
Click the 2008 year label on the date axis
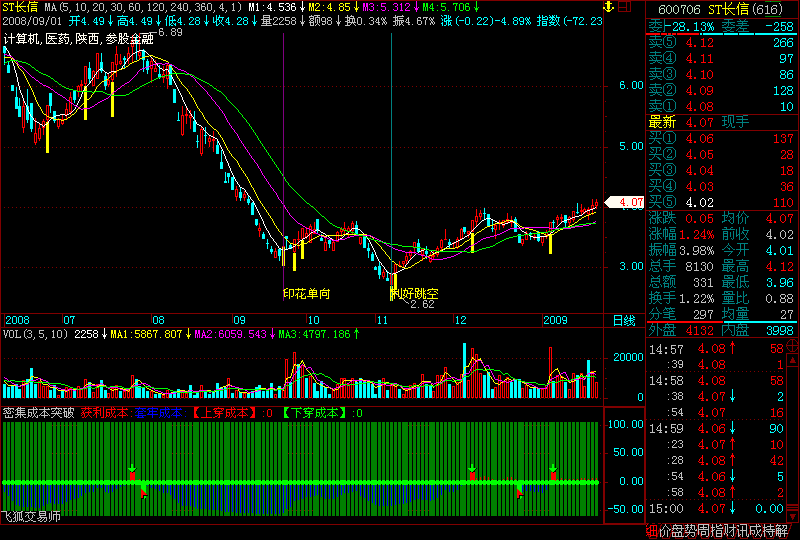(17, 320)
